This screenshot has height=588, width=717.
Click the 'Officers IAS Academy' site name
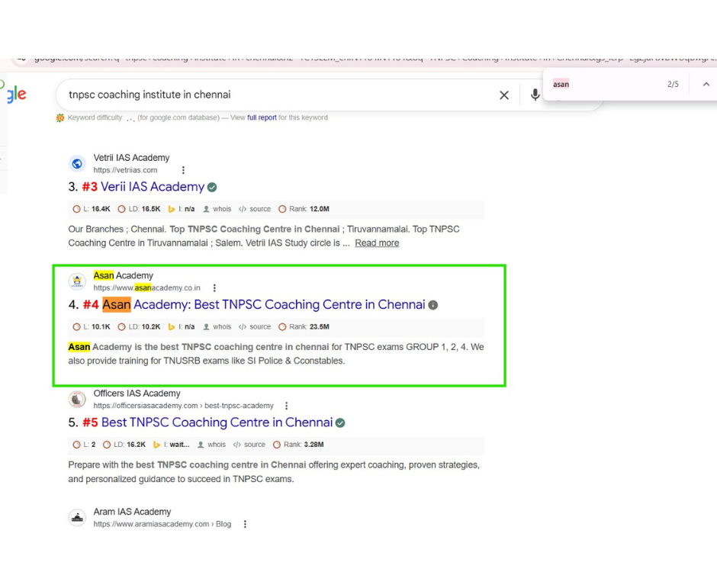137,394
